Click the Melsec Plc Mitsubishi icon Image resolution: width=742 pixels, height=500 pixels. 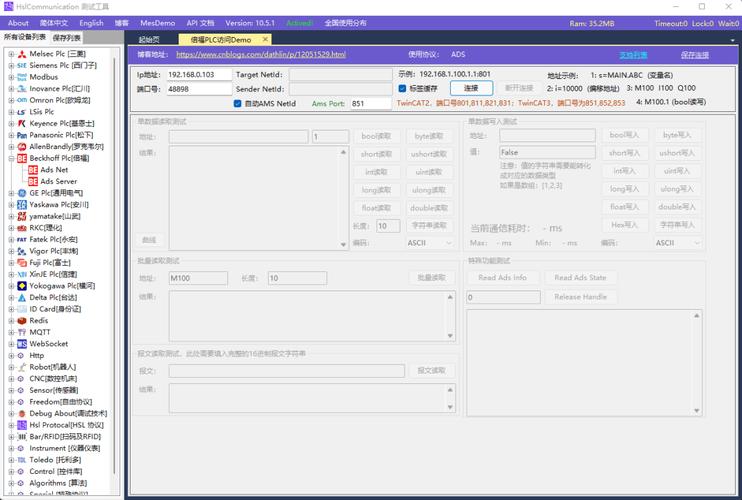[22, 54]
